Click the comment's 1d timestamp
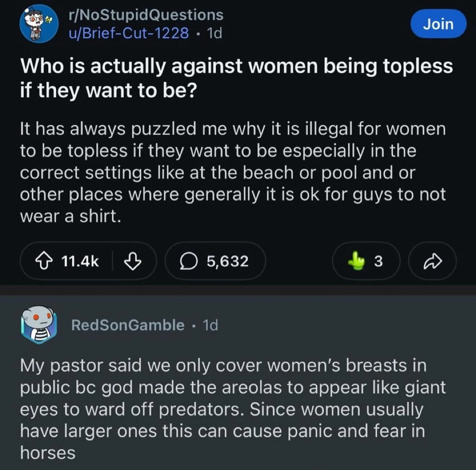Viewport: 476px width, 470px height. coord(211,325)
